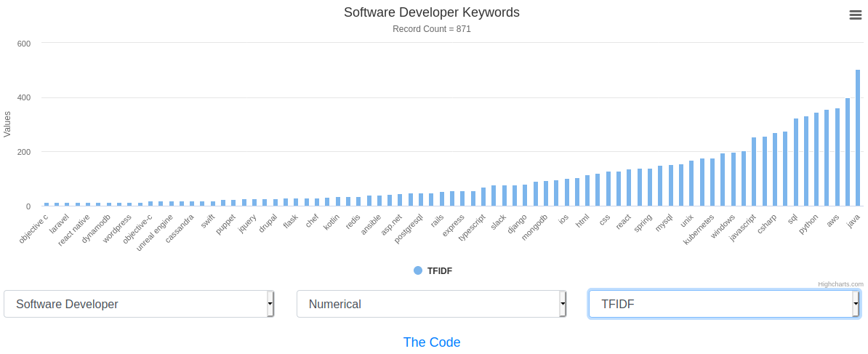
Task: Open the chart context menu hamburger icon
Action: pos(855,15)
